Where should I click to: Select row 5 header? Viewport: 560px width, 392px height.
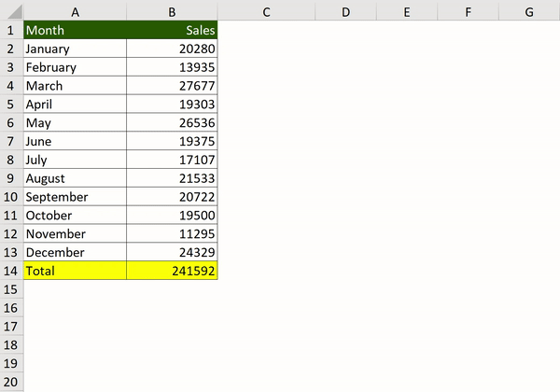11,105
